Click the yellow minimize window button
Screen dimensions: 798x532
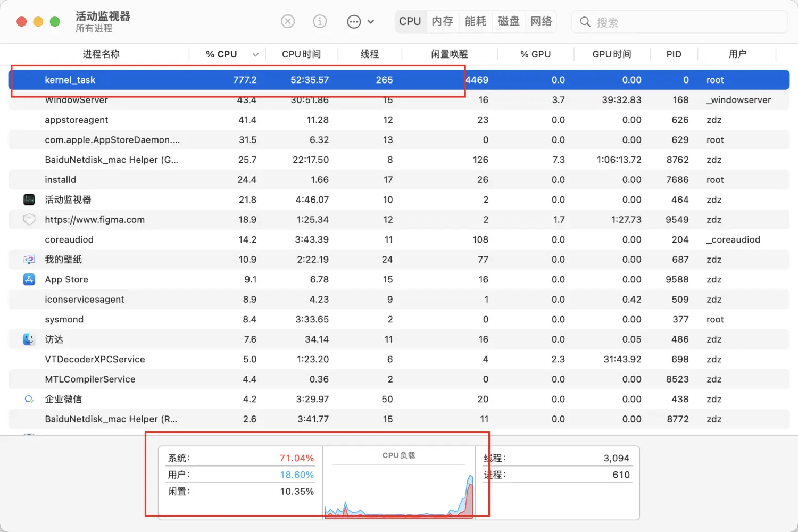[38, 21]
